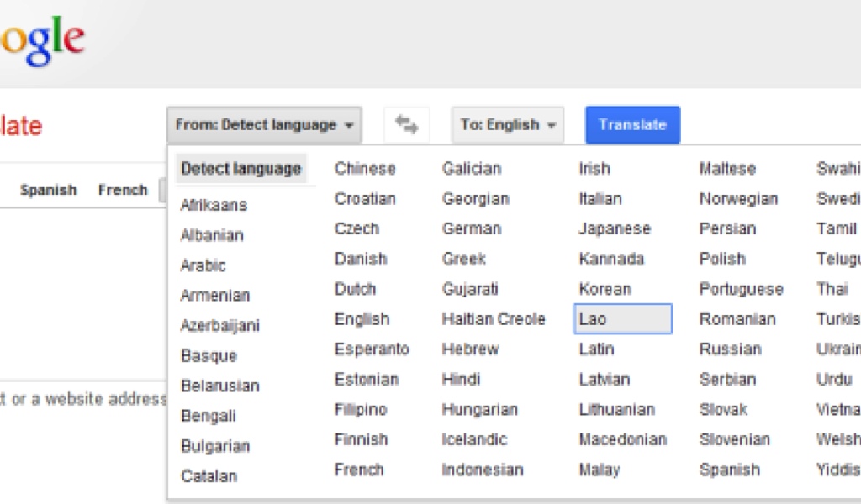Select Filipino from the language list
The image size is (861, 504).
click(x=361, y=410)
